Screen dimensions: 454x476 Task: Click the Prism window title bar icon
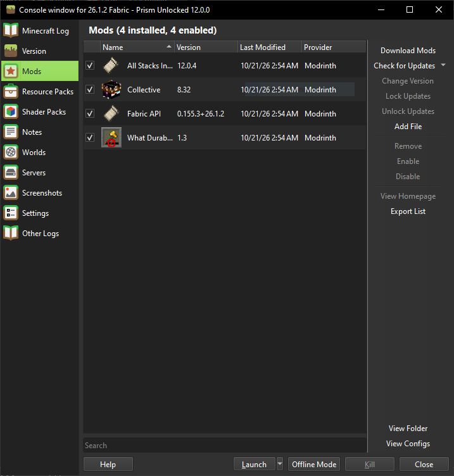point(11,9)
